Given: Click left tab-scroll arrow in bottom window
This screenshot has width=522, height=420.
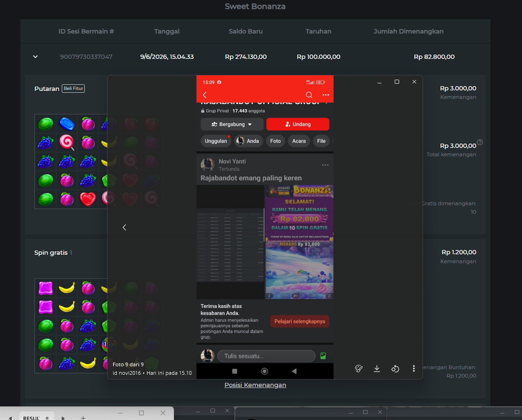Looking at the screenshot, I should pyautogui.click(x=10, y=418).
